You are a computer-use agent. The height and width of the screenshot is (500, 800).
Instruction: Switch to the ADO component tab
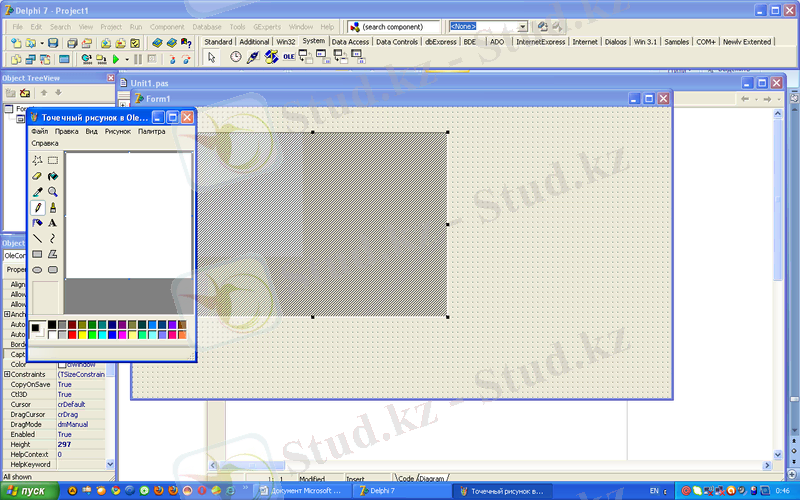click(x=497, y=42)
